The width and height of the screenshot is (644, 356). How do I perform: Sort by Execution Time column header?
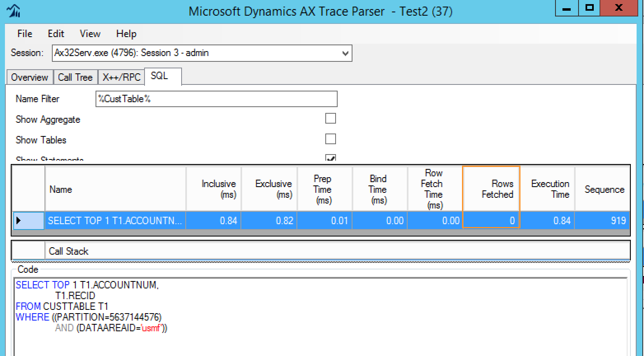pyautogui.click(x=547, y=189)
